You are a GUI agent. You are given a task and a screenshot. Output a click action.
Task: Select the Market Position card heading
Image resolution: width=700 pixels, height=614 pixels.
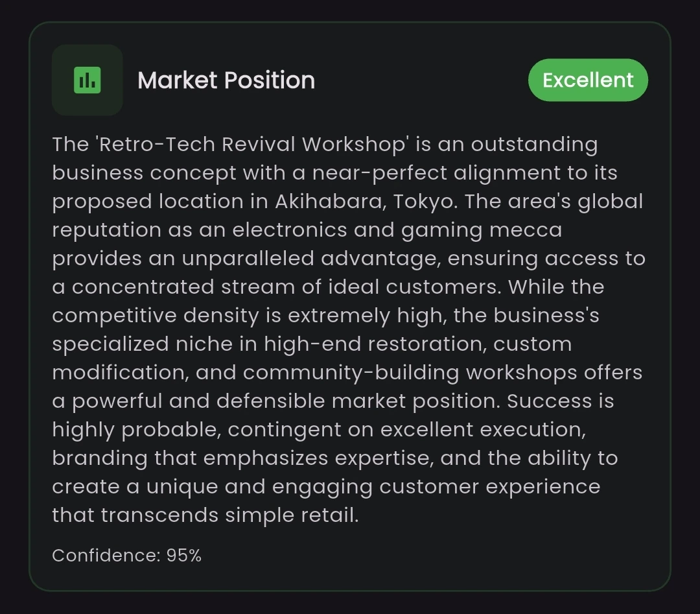(x=226, y=80)
